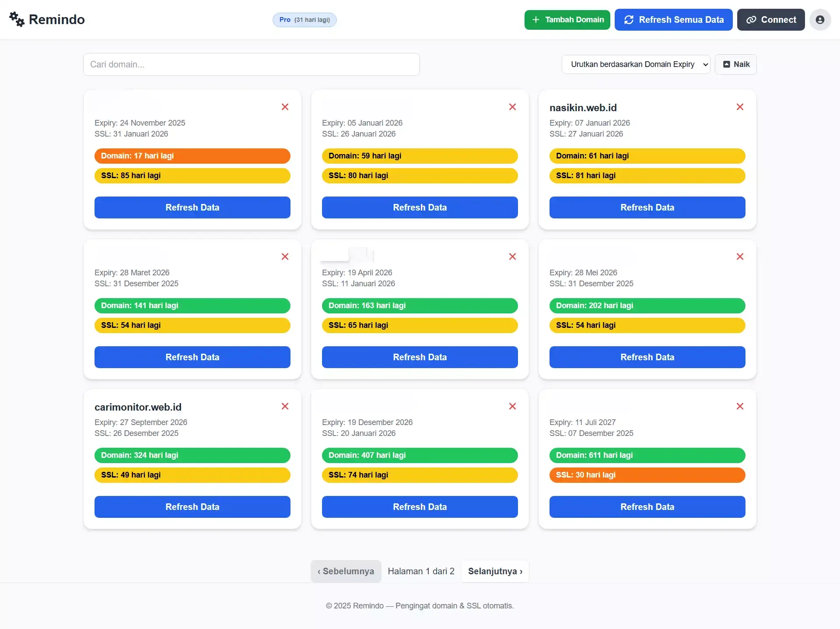
Task: Remove the carimonitor.web.id card
Action: point(285,406)
